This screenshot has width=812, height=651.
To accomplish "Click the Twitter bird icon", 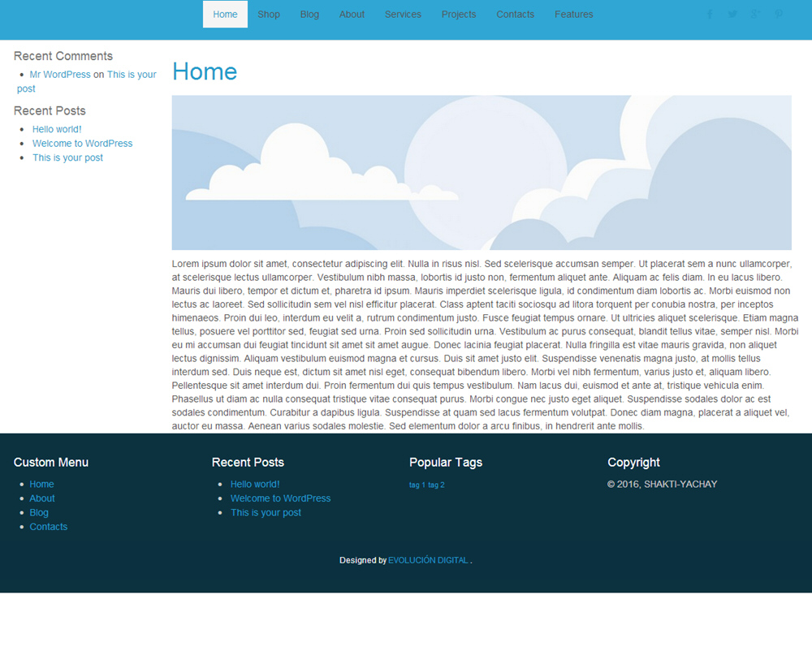I will coord(732,14).
